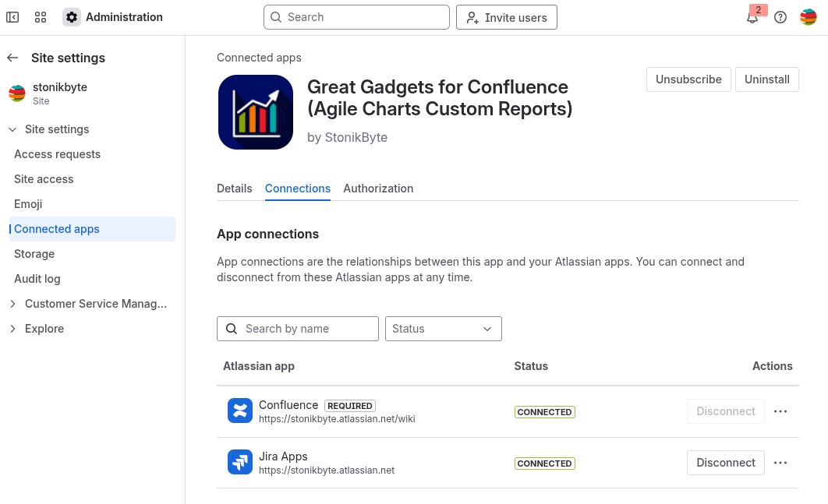The image size is (828, 504).
Task: Open the Status filter dropdown
Action: [x=443, y=329]
